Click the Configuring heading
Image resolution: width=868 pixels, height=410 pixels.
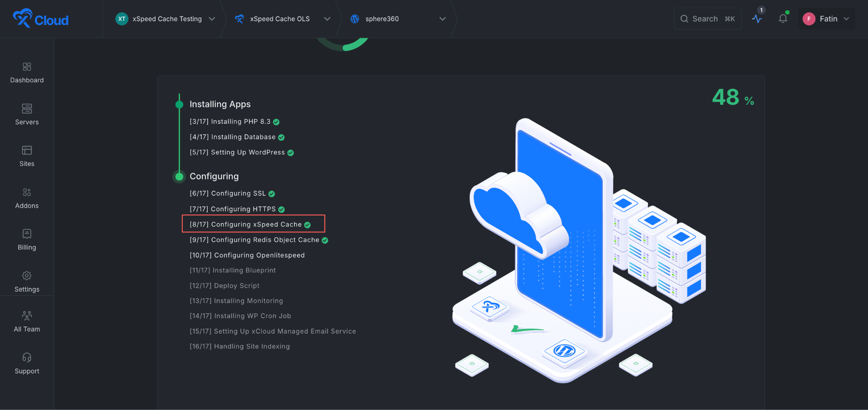(x=214, y=176)
